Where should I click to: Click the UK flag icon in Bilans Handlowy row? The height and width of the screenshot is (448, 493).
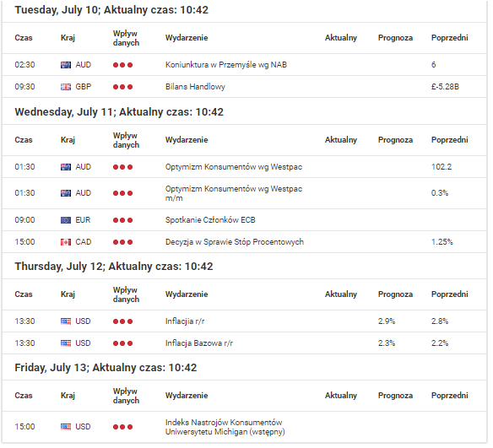click(x=66, y=87)
